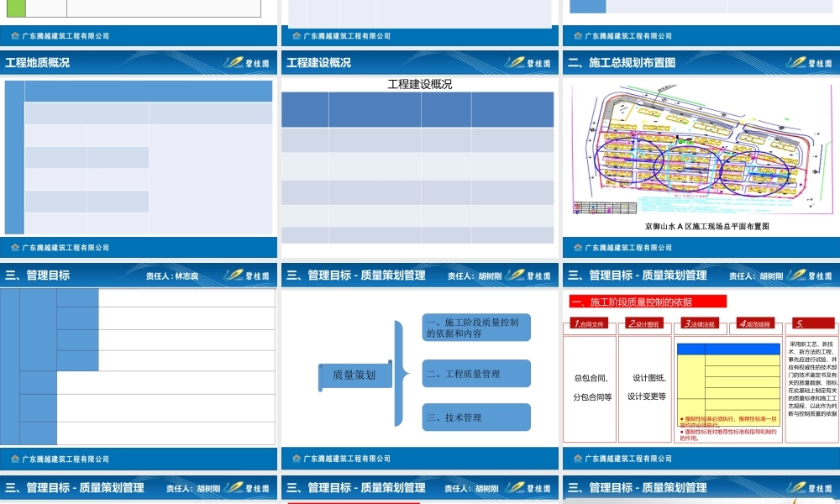Click the caption 京御山水 A 区施工现场总平面布置图
The height and width of the screenshot is (504, 840).
point(706,227)
